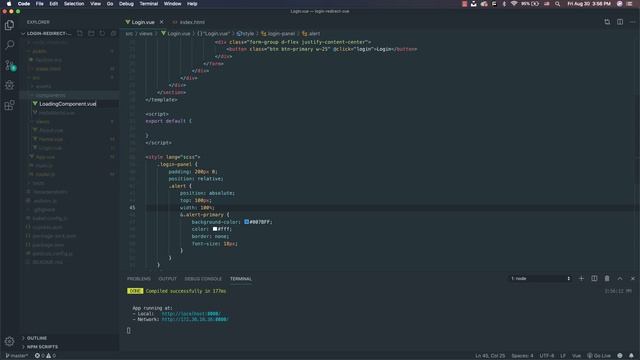Switch to the index.html editor tab
The width and height of the screenshot is (640, 360).
click(x=192, y=22)
